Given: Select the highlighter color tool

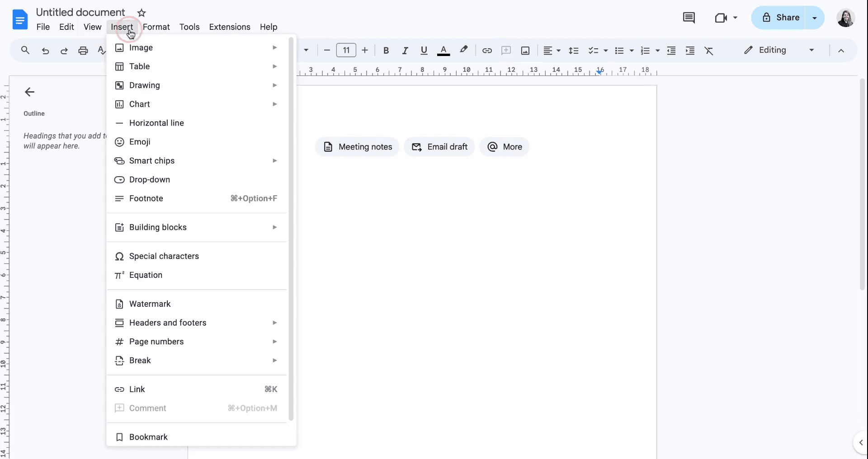Looking at the screenshot, I should 464,50.
